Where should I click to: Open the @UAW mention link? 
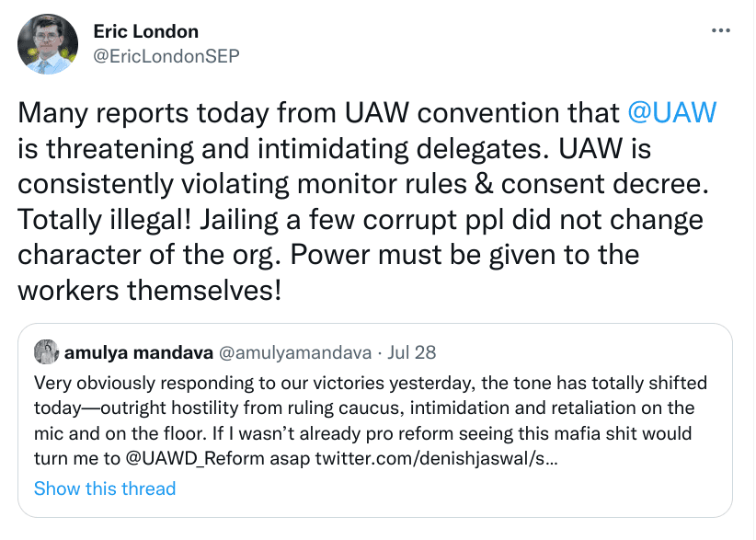pyautogui.click(x=670, y=113)
